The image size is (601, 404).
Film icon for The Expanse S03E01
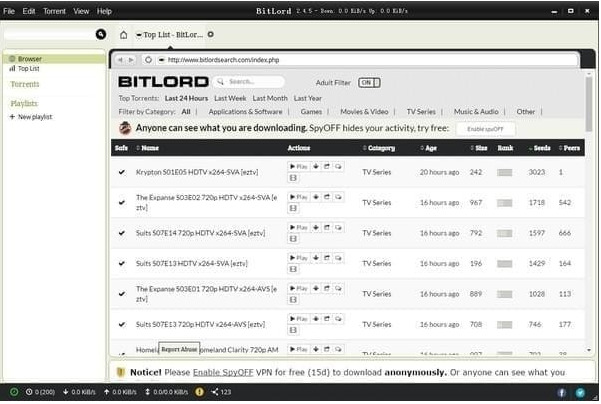point(293,300)
